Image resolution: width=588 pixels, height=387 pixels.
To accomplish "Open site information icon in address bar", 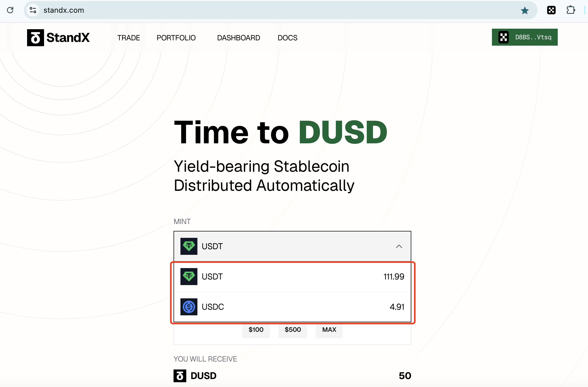I will (x=33, y=10).
